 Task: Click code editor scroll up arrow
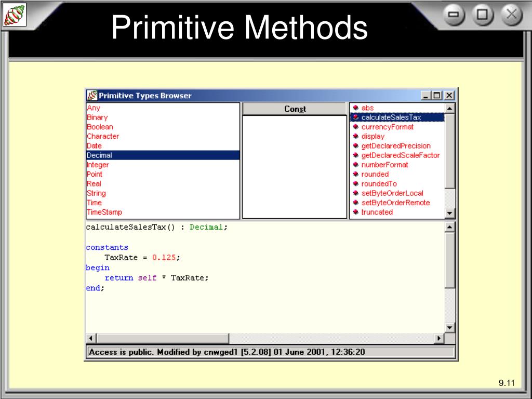tap(449, 227)
